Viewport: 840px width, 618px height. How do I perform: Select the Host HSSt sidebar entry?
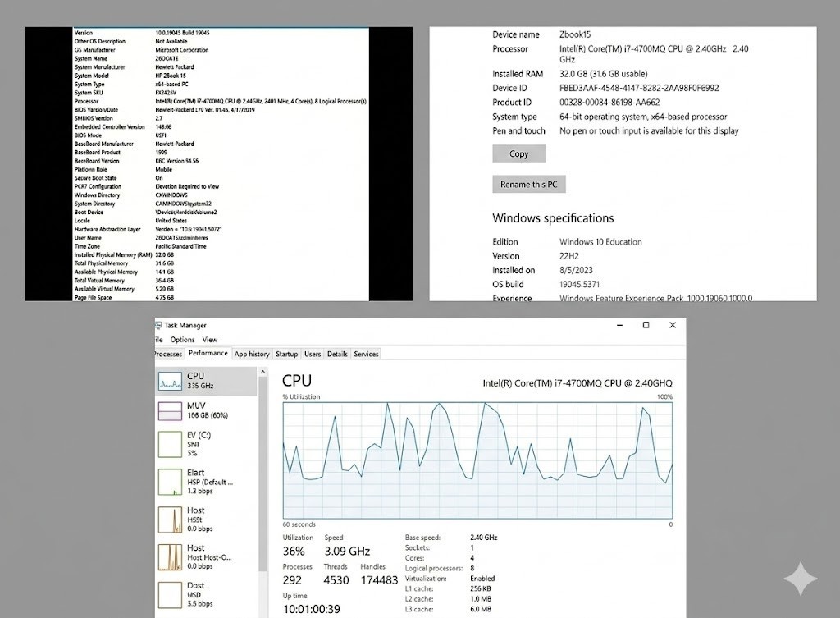[206, 520]
